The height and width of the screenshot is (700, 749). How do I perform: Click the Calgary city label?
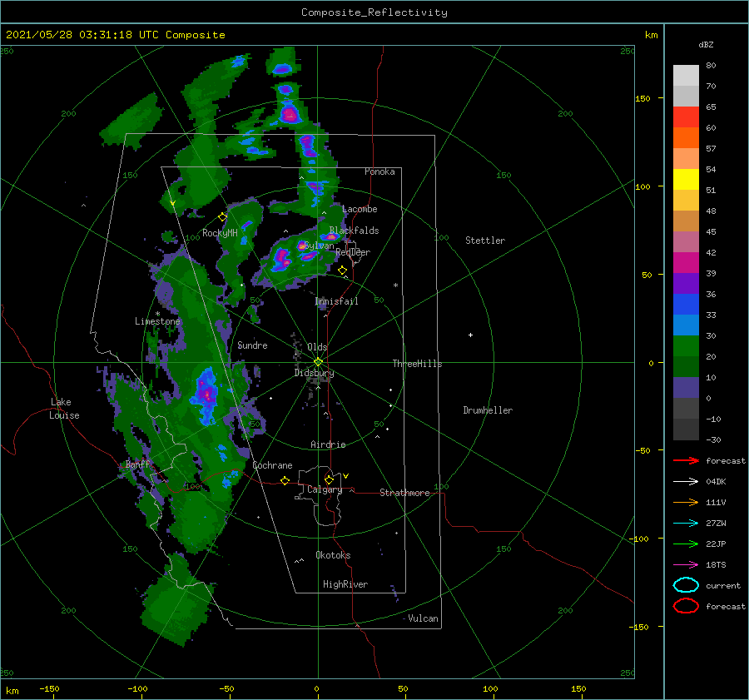pos(325,489)
